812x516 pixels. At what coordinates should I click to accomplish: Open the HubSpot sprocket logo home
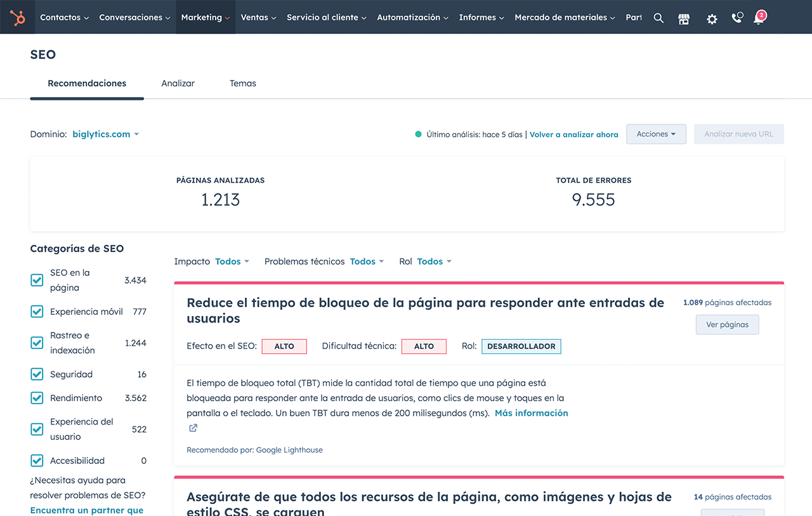tap(18, 18)
